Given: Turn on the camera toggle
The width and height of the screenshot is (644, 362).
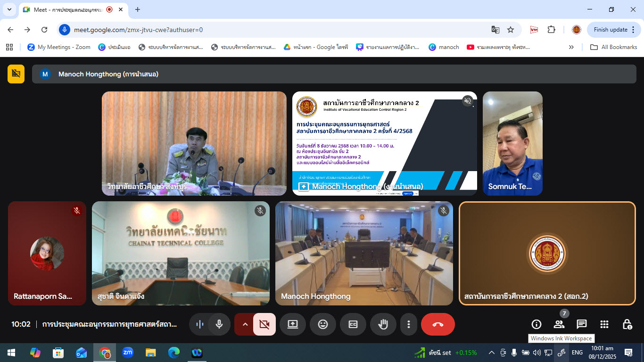Looking at the screenshot, I should click(x=264, y=324).
